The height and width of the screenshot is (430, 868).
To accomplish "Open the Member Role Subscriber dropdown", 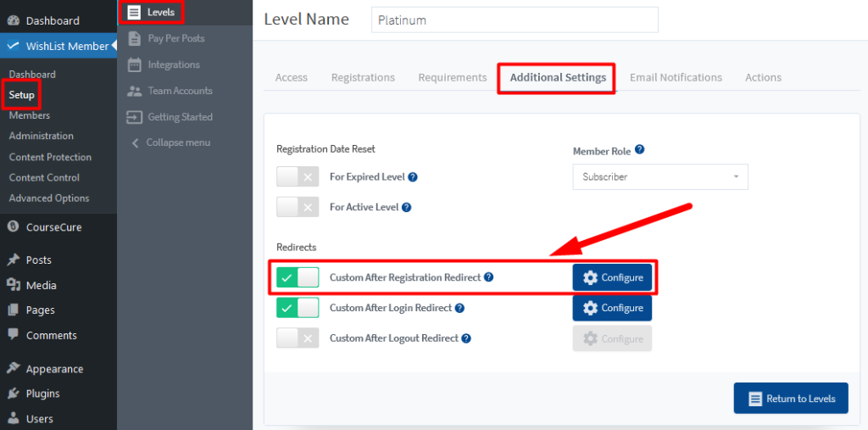I will pos(660,176).
